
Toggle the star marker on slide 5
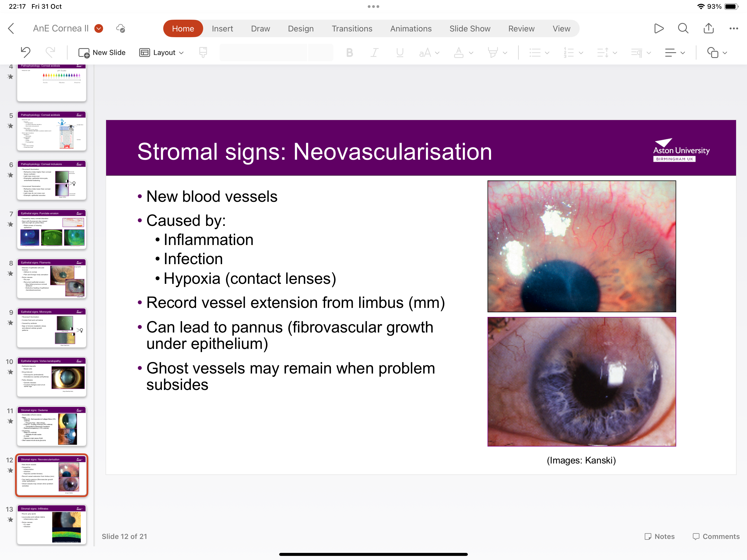[x=10, y=126]
